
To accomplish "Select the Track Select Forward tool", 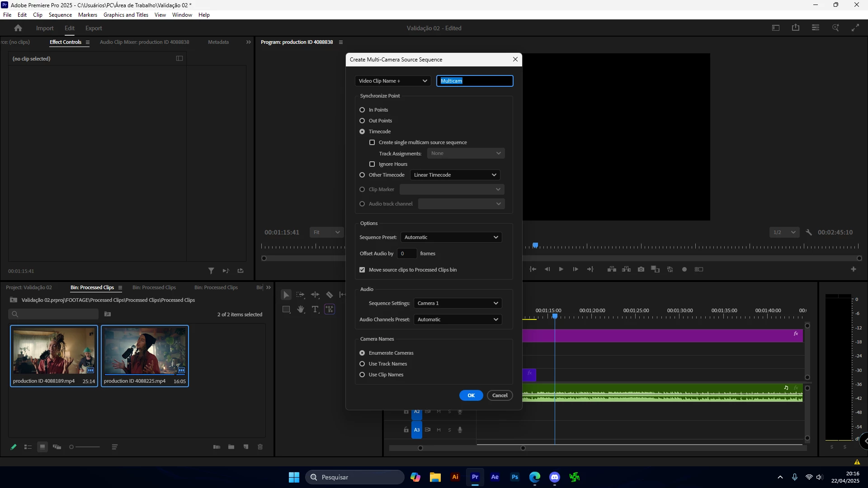I will point(301,295).
